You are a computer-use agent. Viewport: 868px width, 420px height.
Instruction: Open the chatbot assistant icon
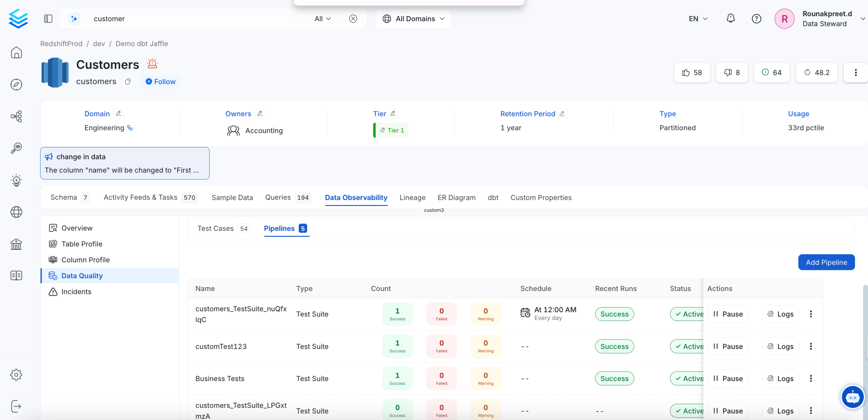coord(852,397)
